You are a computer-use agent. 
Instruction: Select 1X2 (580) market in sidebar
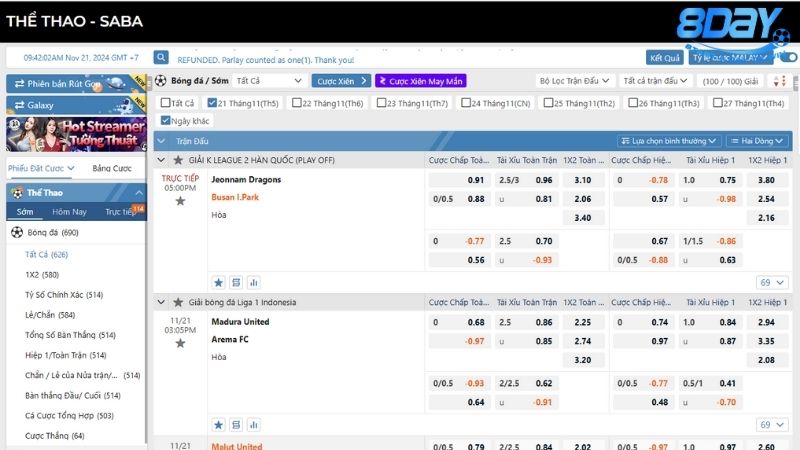click(x=42, y=274)
